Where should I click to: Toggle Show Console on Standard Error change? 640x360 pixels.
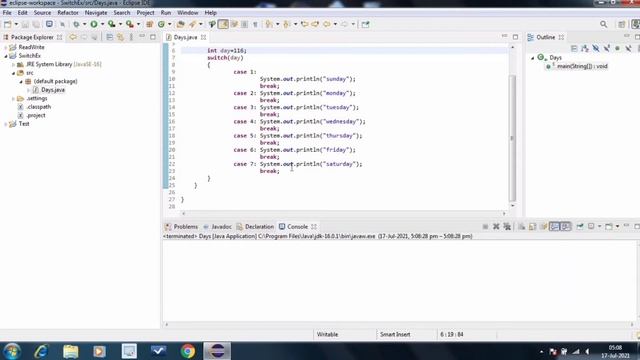565,227
